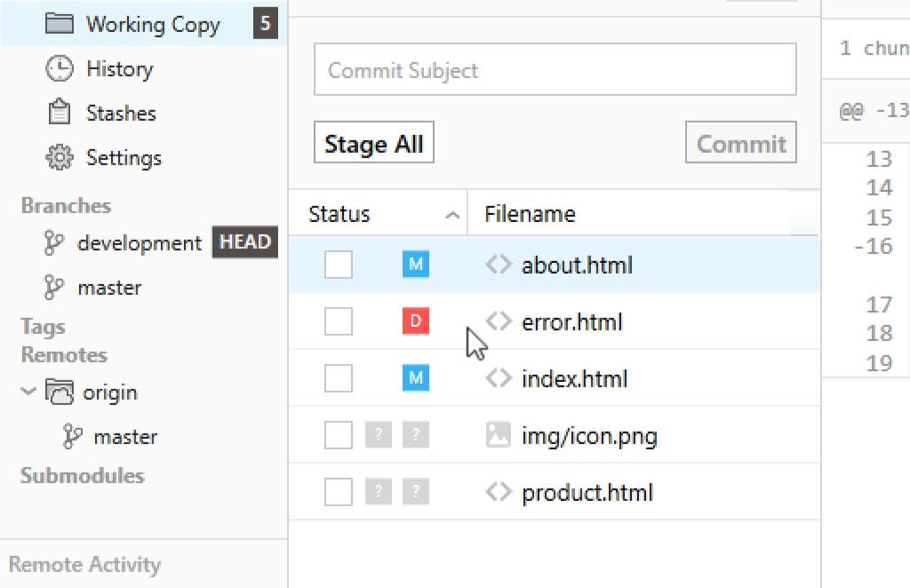Viewport: 910px width, 588px height.
Task: Click the blue M status badge for index.html
Action: [415, 378]
